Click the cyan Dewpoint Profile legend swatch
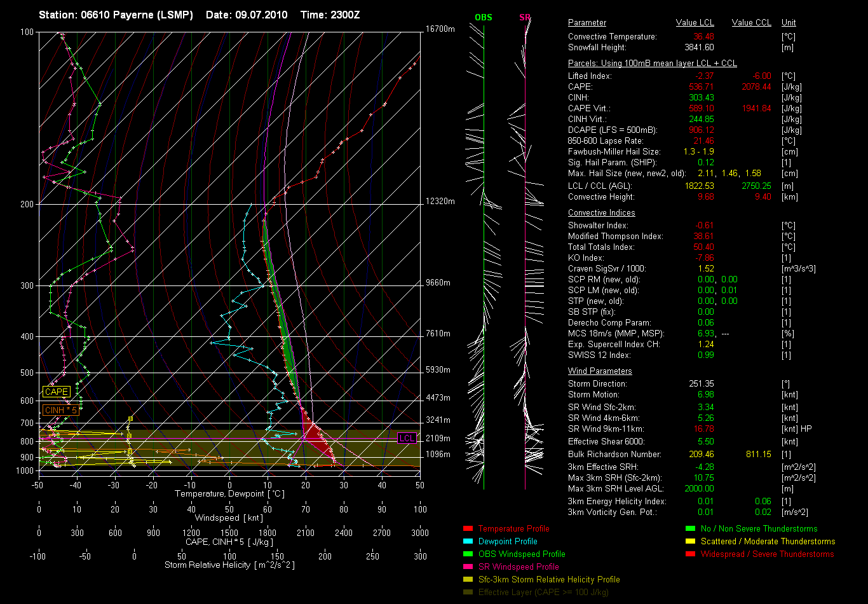The height and width of the screenshot is (604, 868). click(468, 541)
